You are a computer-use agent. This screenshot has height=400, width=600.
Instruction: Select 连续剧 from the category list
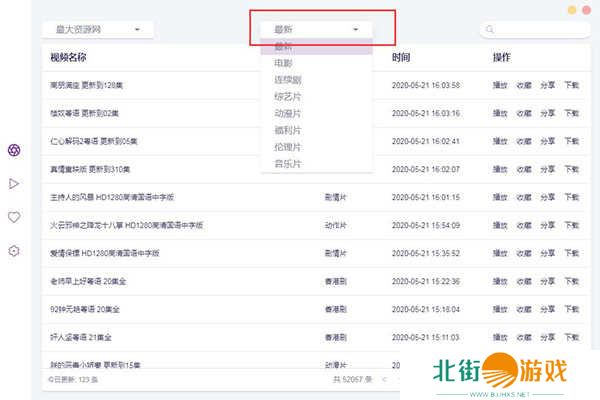click(289, 79)
